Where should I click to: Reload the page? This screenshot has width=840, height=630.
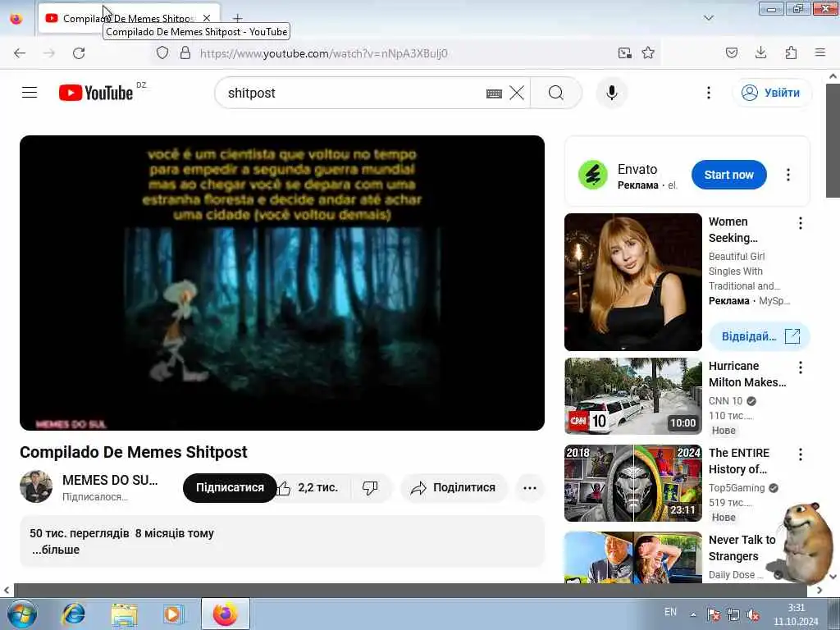(79, 53)
